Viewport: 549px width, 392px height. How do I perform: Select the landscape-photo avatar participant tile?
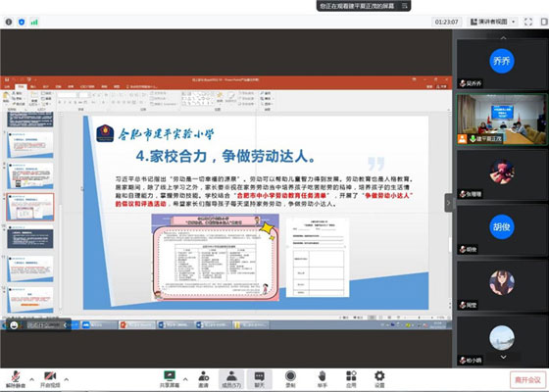pyautogui.click(x=502, y=341)
